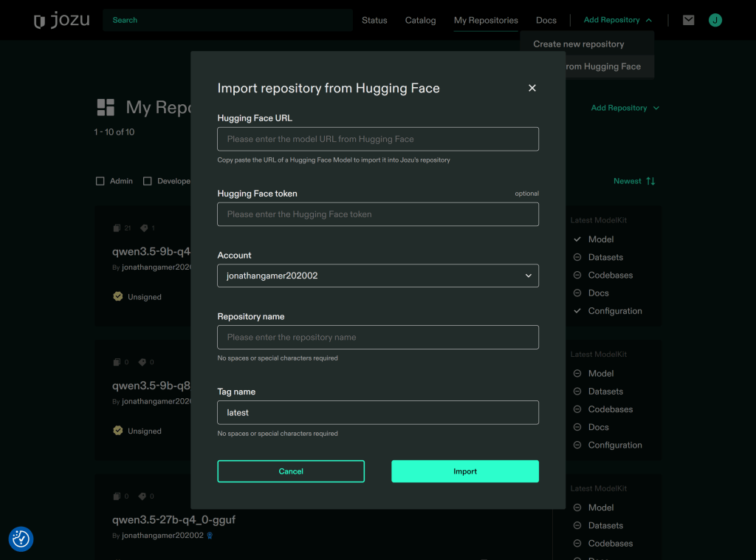Click the verified badge next to jonathangamer202002
756x560 pixels.
[210, 536]
